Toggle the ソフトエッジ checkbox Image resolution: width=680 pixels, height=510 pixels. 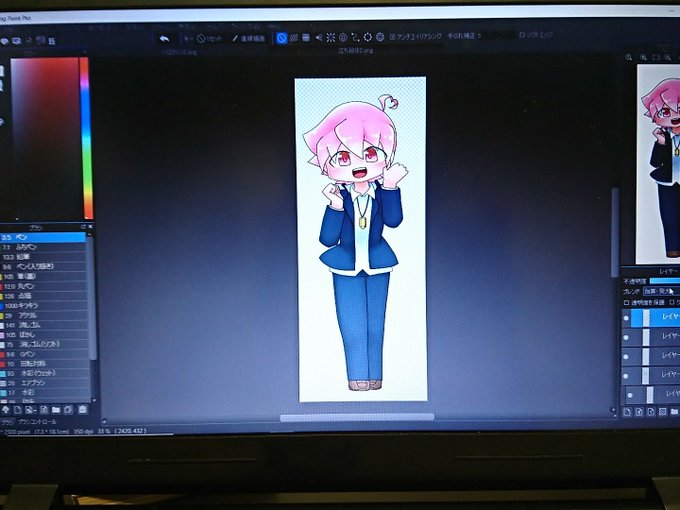(522, 35)
